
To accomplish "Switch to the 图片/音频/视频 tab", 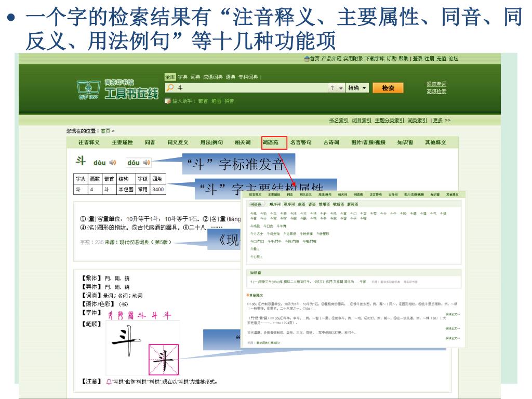I will click(x=368, y=142).
